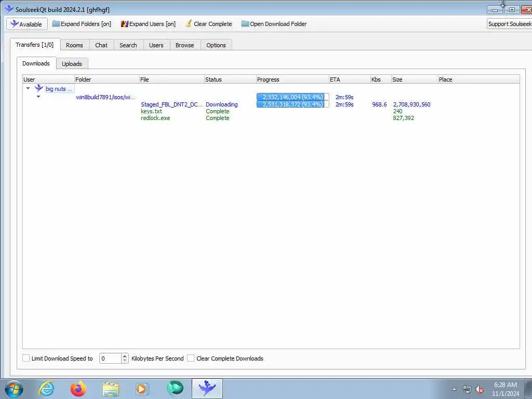Select the win8build7891/isos folder row
Viewport: 532px width, 399px height.
(x=105, y=97)
